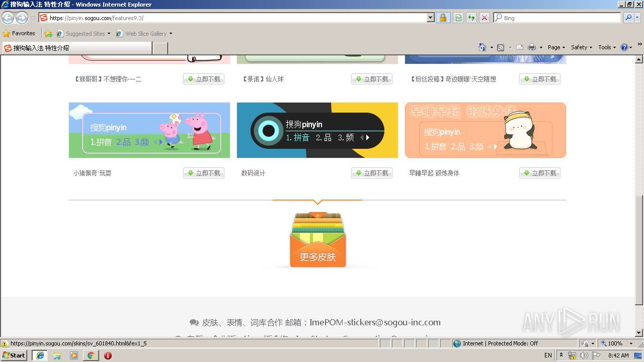Screen dimensions: 644x362
Task: Open the Start menu
Action: click(x=14, y=355)
